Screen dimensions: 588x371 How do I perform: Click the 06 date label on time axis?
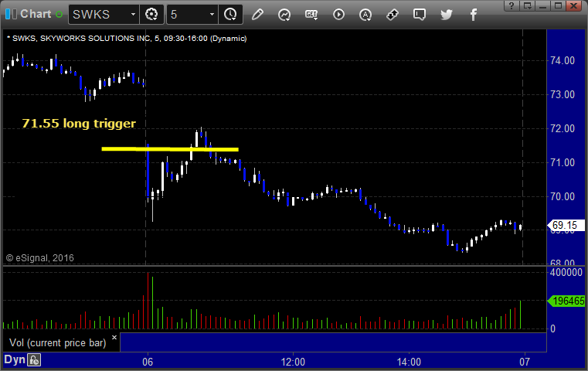pos(148,362)
